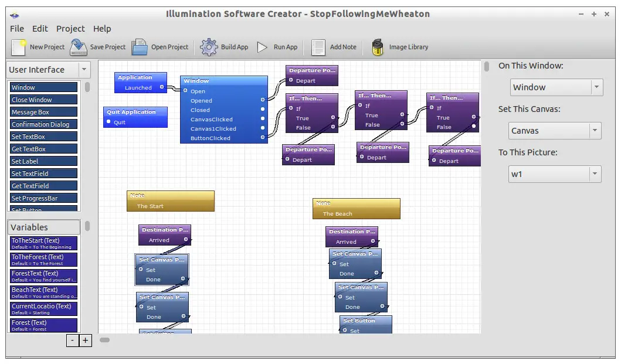Click the Quit input port
Screen dimensions: 621x364
pos(108,121)
